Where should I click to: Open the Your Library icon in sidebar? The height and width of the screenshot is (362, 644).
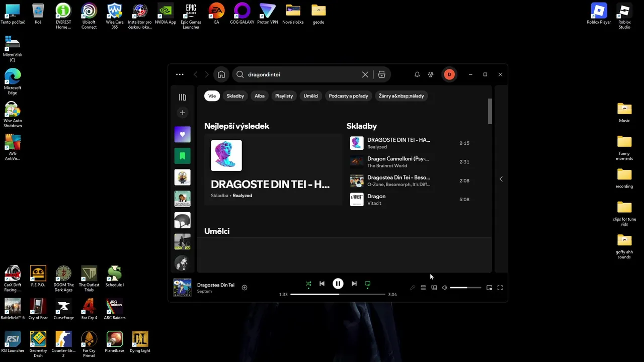pyautogui.click(x=182, y=97)
